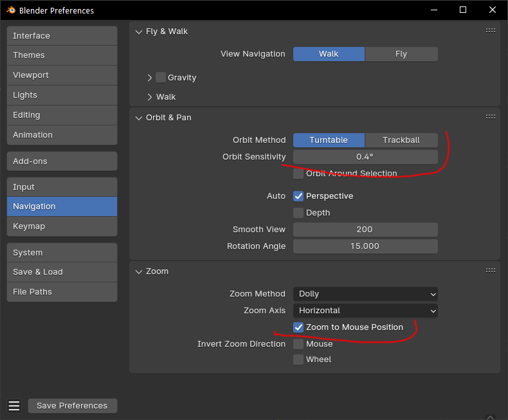The width and height of the screenshot is (508, 420).
Task: Open the Save & Load preferences tab
Action: [x=62, y=272]
